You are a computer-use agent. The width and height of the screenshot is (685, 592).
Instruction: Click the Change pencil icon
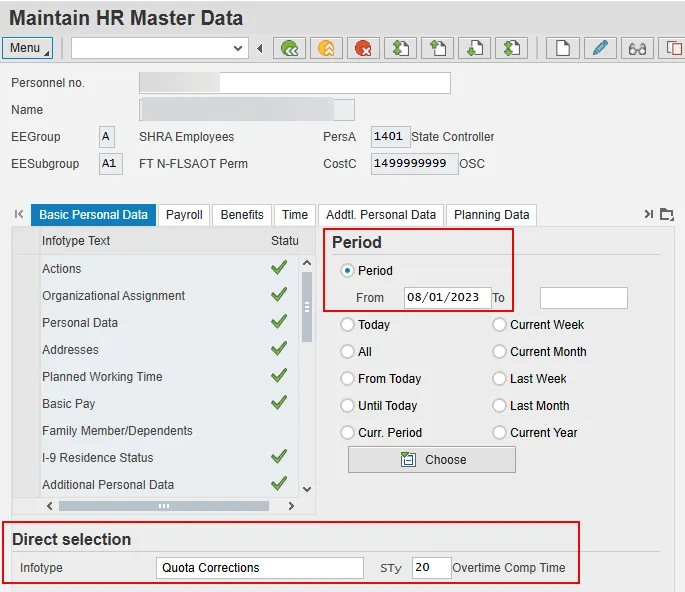(599, 48)
